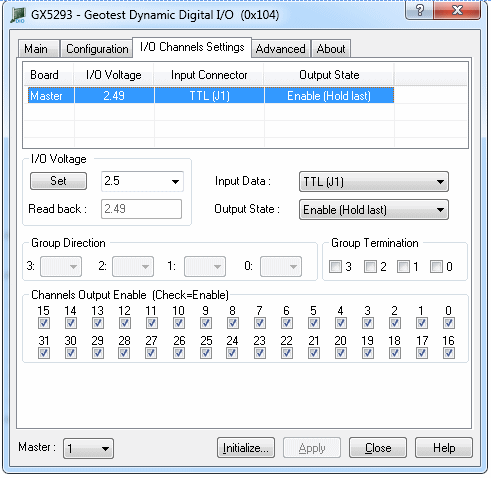This screenshot has width=491, height=478.
Task: Click the Apply button
Action: [312, 448]
